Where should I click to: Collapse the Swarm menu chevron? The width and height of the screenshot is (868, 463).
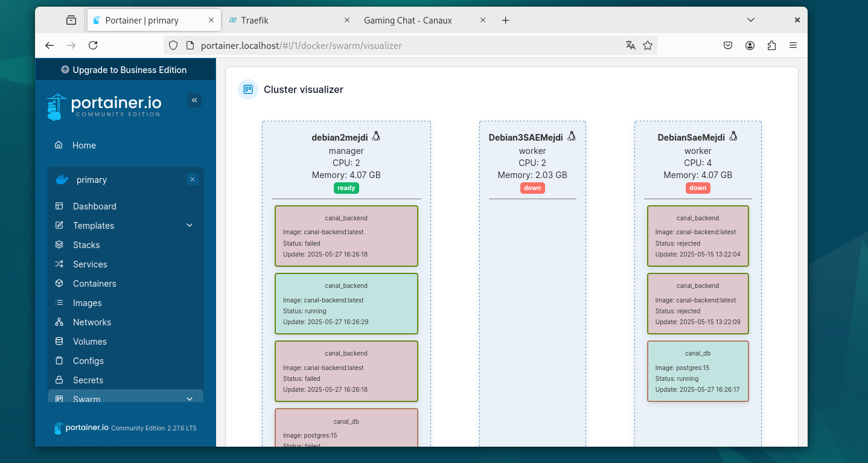190,399
